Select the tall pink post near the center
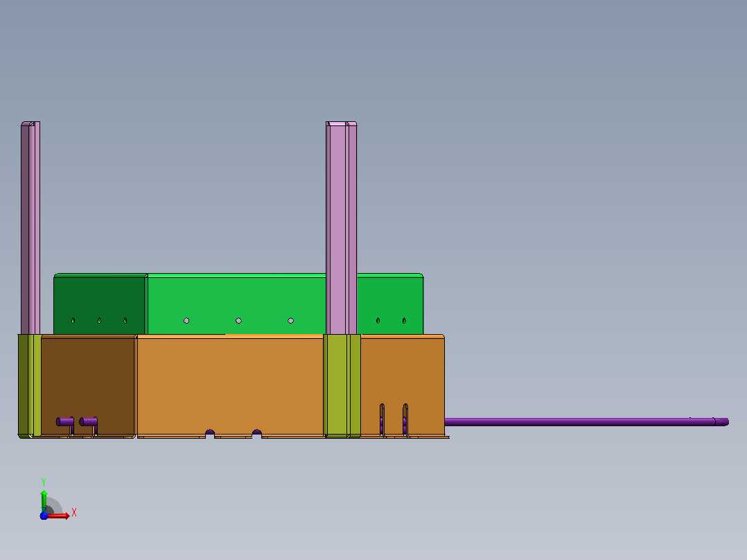 click(x=341, y=228)
